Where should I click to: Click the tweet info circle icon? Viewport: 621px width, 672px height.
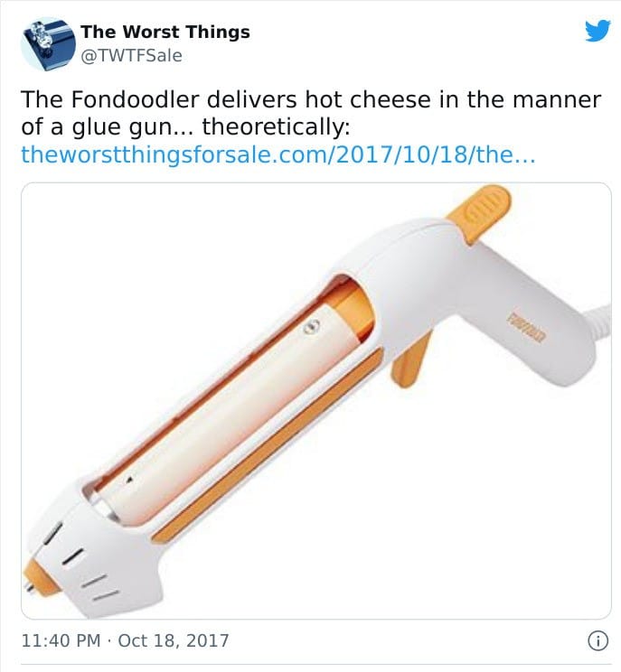597,641
